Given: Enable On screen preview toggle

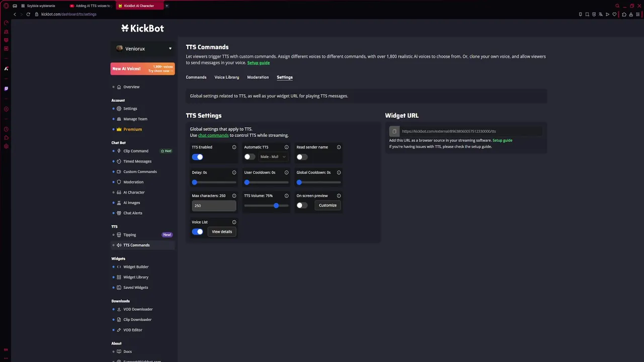Looking at the screenshot, I should pyautogui.click(x=302, y=205).
